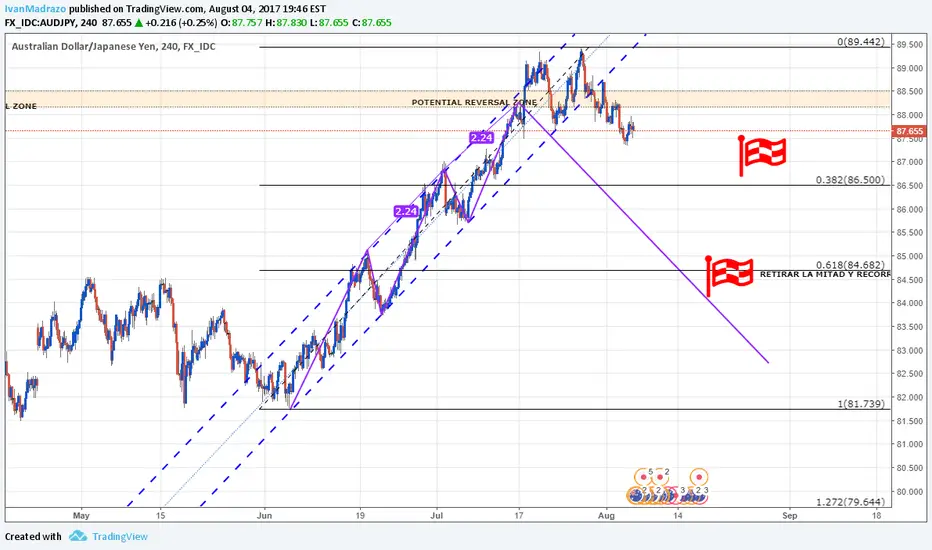Click the 18 date axis label

click(x=877, y=516)
